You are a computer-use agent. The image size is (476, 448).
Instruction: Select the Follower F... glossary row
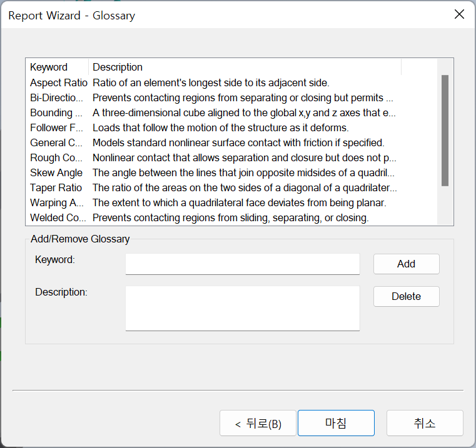pos(56,127)
